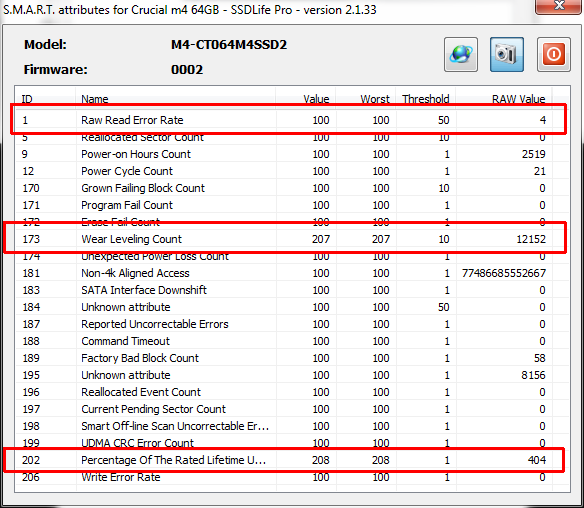This screenshot has height=508, width=584.
Task: Open the globe web link icon
Action: [461, 54]
